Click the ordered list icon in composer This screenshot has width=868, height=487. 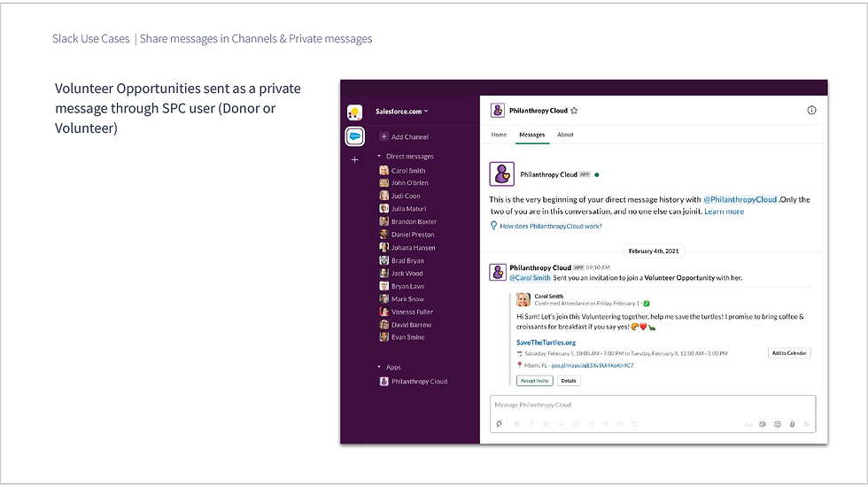click(591, 424)
